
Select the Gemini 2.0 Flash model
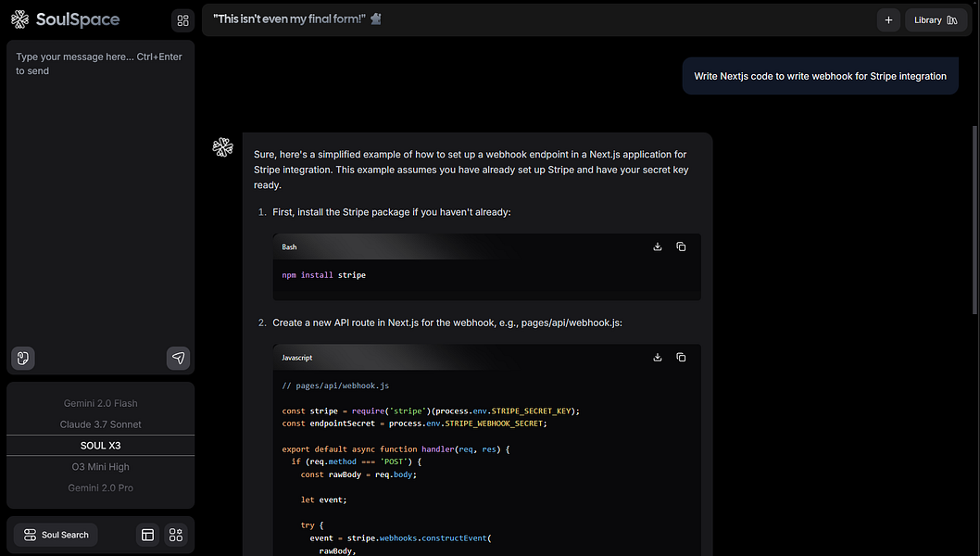(101, 403)
